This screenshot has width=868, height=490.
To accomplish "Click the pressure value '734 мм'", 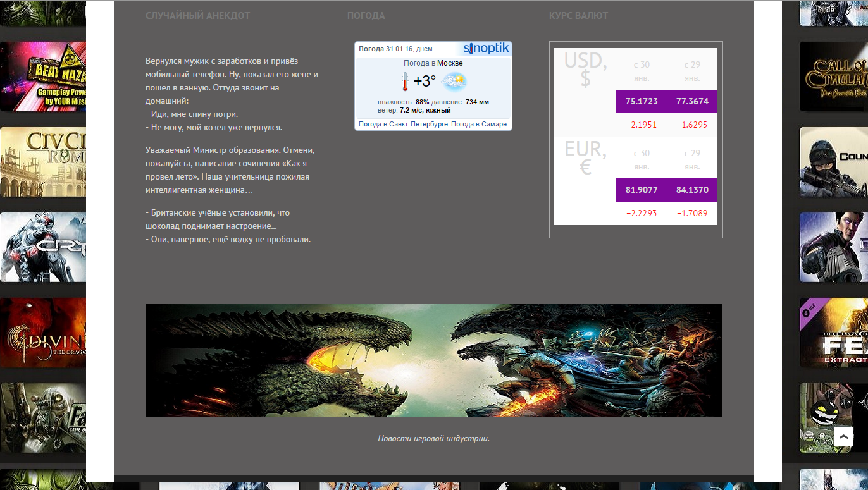I will tap(477, 102).
